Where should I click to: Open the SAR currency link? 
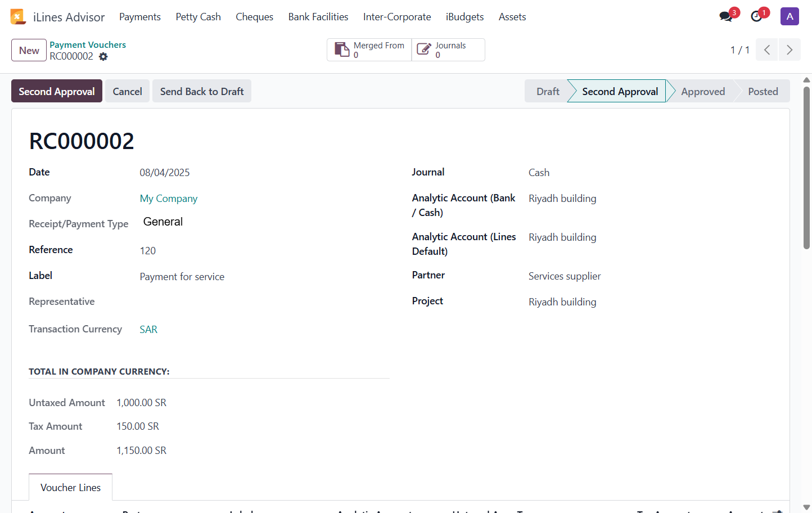click(148, 330)
